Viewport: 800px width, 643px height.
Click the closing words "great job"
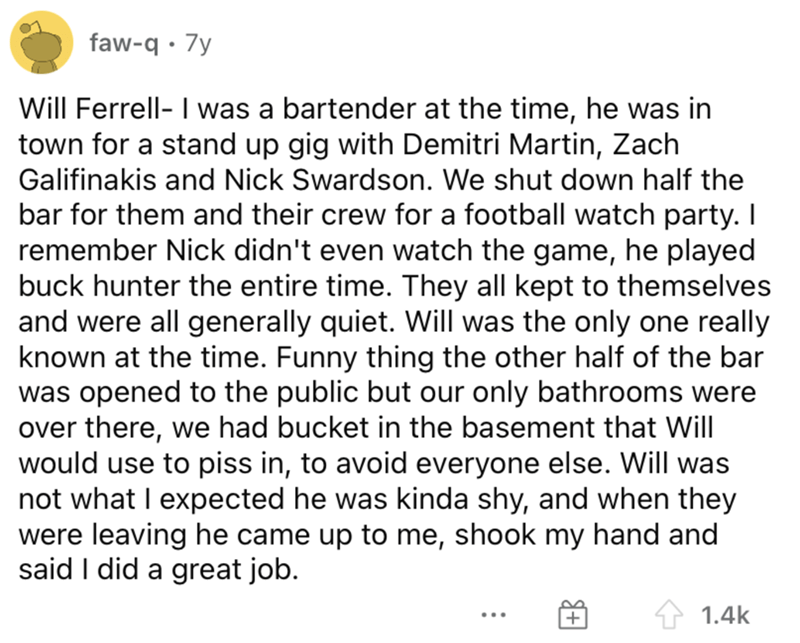pos(234,571)
